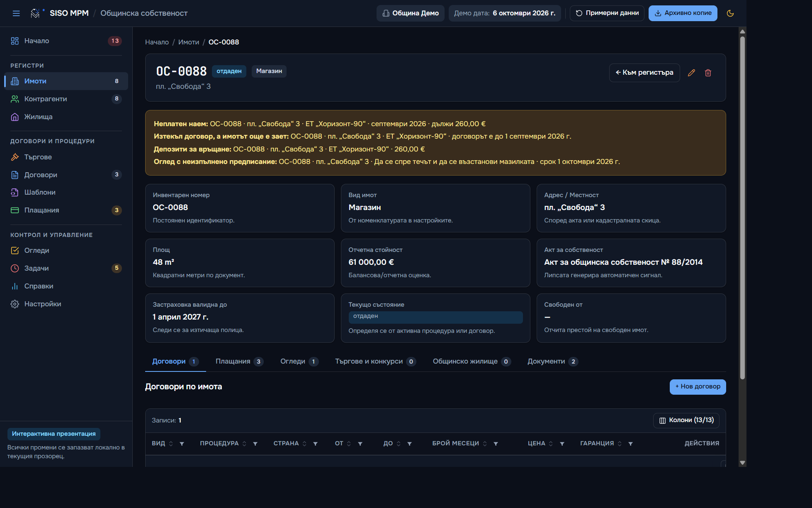Click Нов договор button

click(698, 387)
